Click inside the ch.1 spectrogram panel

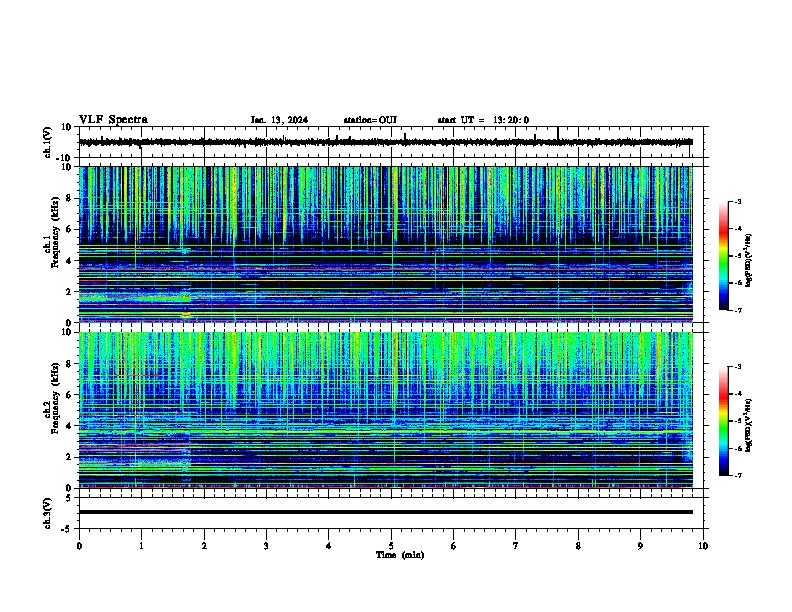pos(386,244)
